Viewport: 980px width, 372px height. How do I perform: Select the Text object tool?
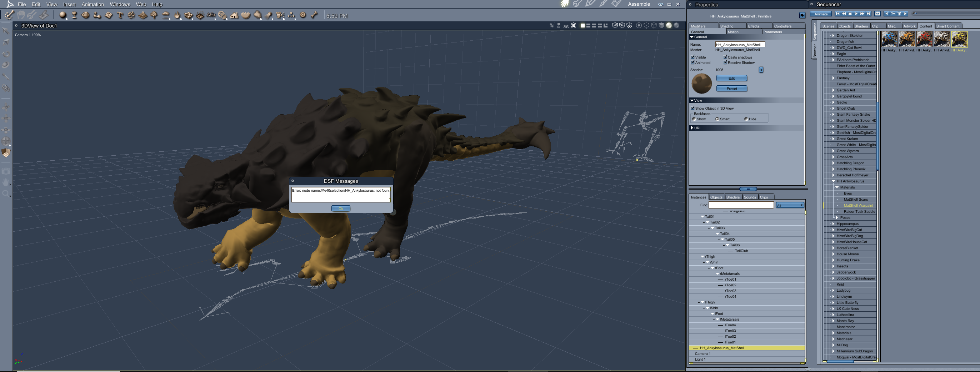tap(120, 15)
